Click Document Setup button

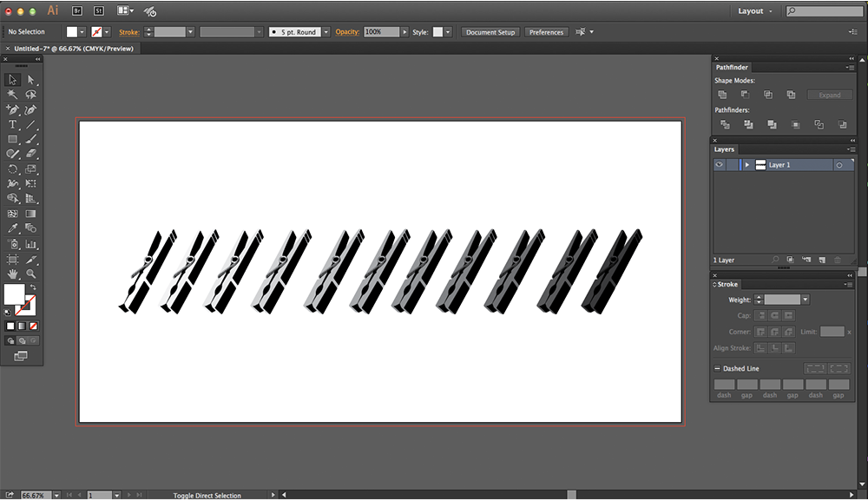pyautogui.click(x=490, y=32)
